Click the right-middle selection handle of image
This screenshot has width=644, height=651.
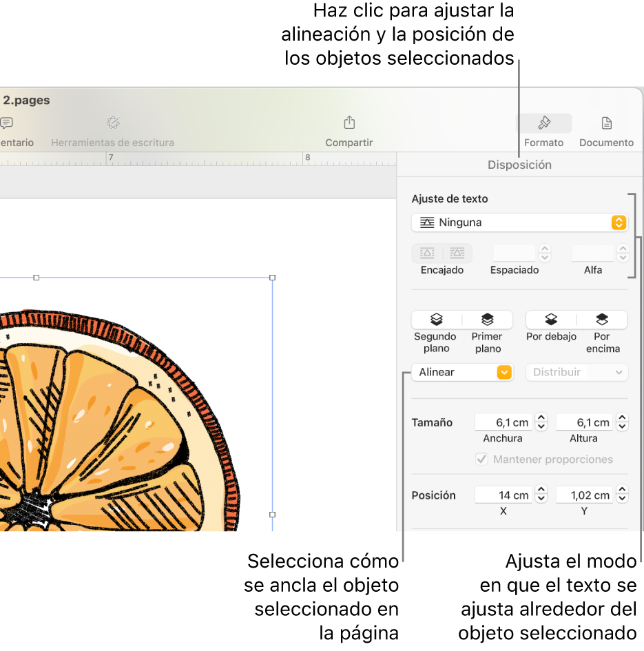pyautogui.click(x=272, y=515)
